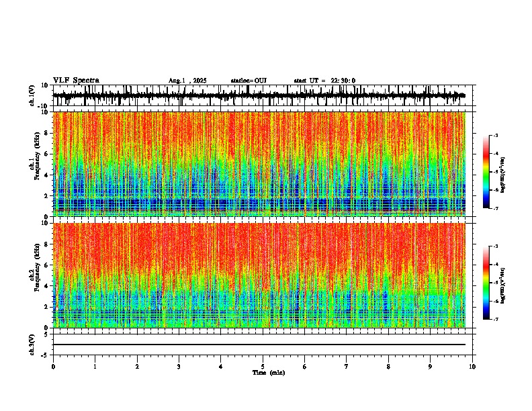The width and height of the screenshot is (532, 411).
Task: Select the ch.2 "Frequency (kHz)" axis label
Action: click(x=37, y=267)
